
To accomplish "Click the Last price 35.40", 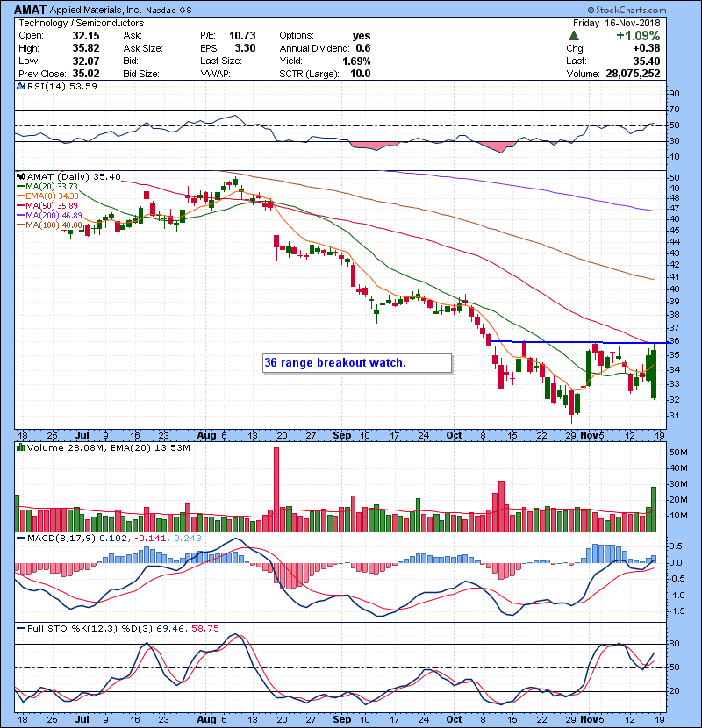I will tap(646, 61).
